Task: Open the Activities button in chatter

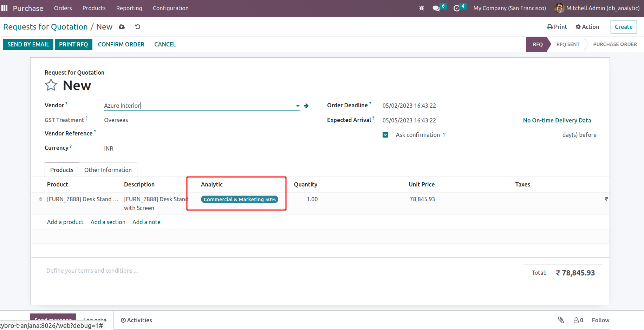Action: 136,320
